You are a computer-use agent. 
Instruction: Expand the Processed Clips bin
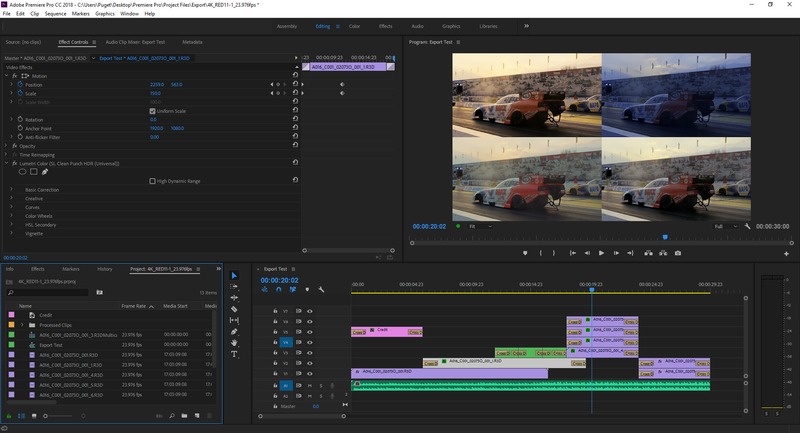pos(21,324)
